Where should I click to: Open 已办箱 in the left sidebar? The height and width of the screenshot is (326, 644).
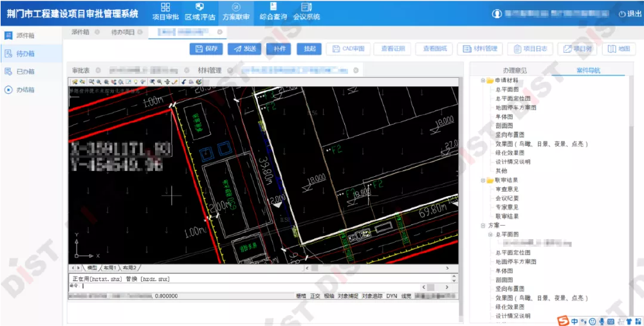pyautogui.click(x=25, y=71)
